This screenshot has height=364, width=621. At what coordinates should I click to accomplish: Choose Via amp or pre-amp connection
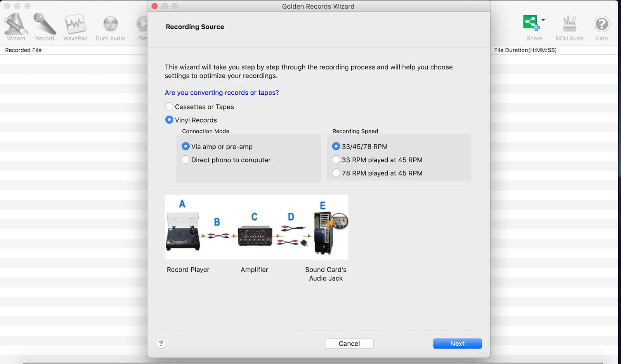tap(186, 146)
